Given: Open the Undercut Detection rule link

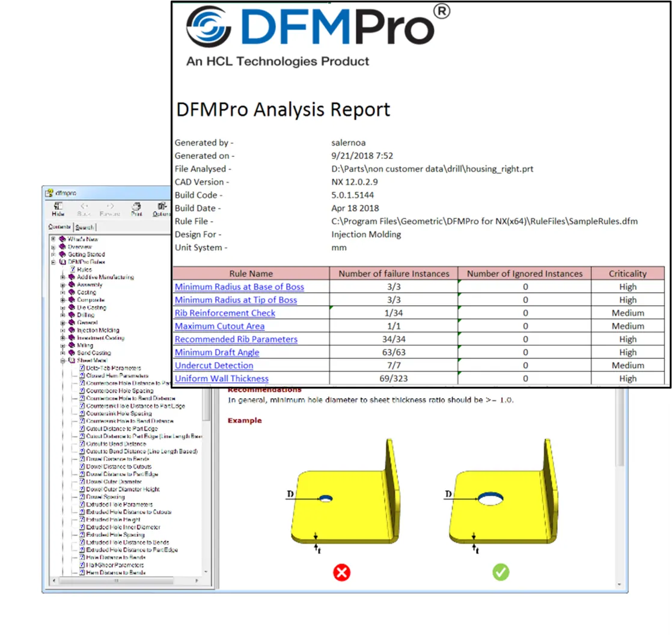Looking at the screenshot, I should point(214,366).
